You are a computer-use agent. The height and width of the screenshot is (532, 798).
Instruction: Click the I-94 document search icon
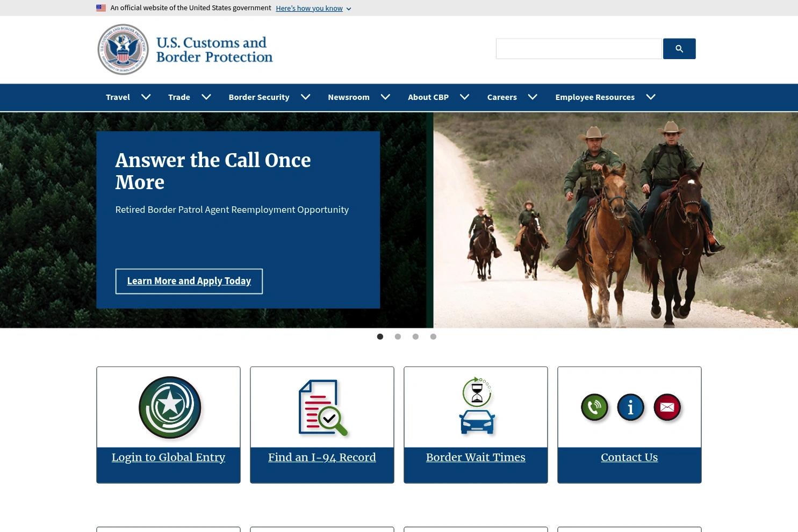tap(323, 407)
